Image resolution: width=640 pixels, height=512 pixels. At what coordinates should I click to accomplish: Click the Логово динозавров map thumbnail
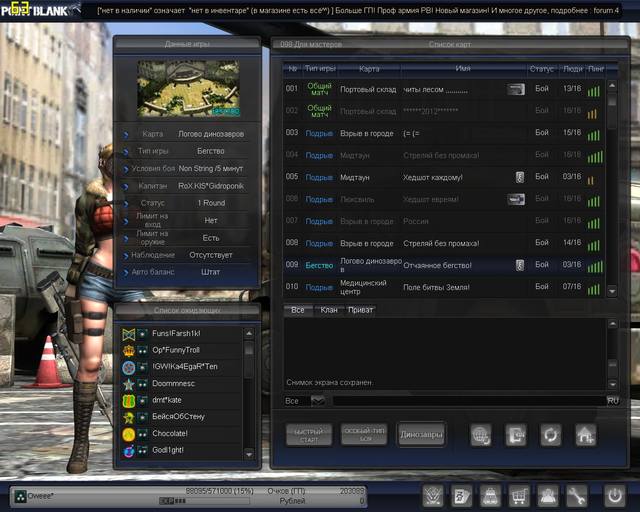(x=189, y=89)
